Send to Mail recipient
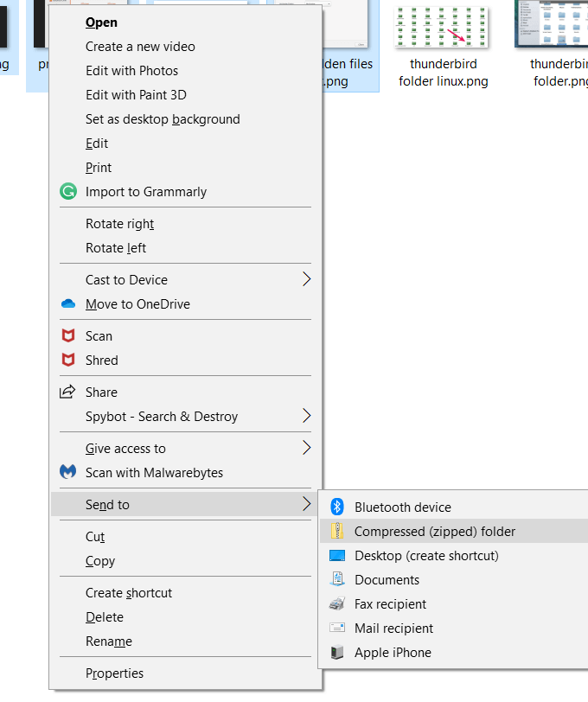The image size is (588, 702). pyautogui.click(x=454, y=629)
